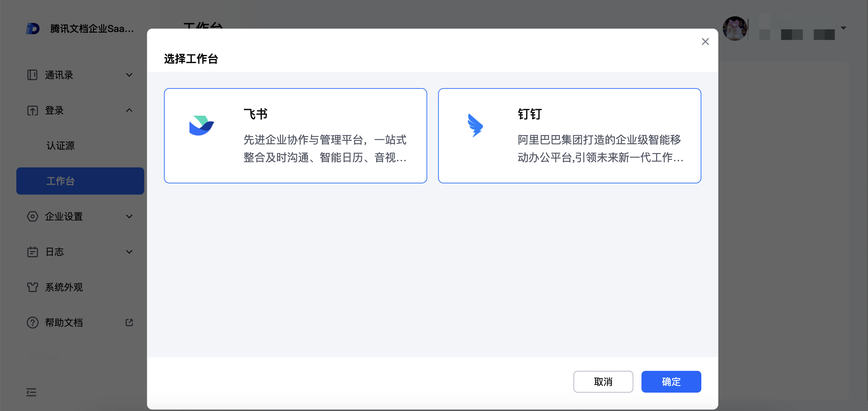This screenshot has height=411, width=868.
Task: Collapse the sidebar with bottom menu icon
Action: (x=31, y=392)
